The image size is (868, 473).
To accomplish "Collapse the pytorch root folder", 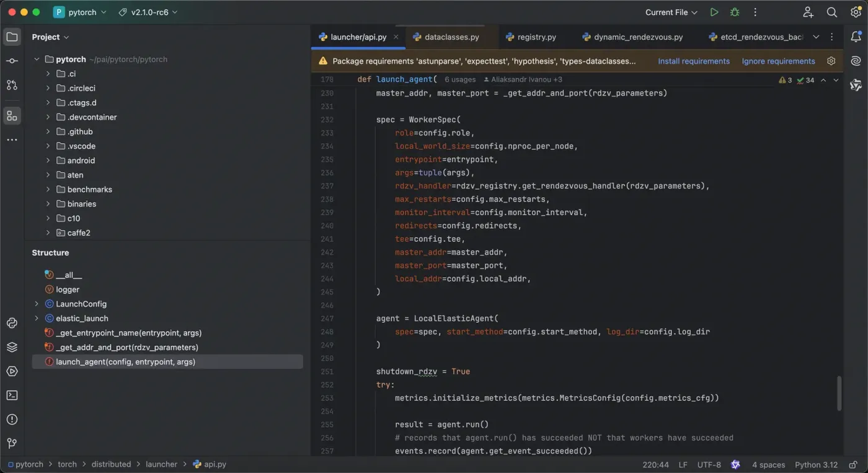I will (x=37, y=60).
